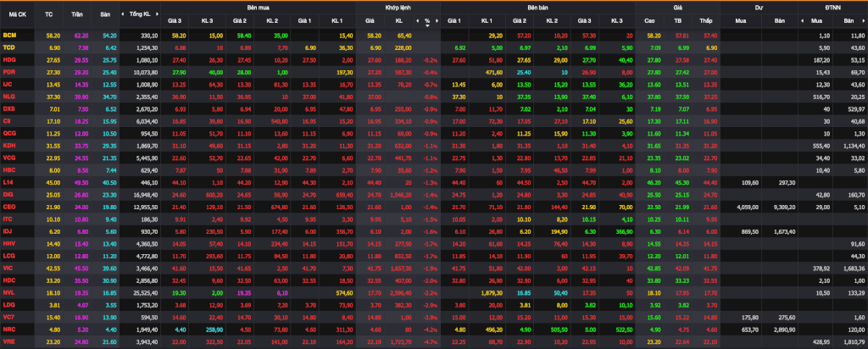Screen dimensions: 868x349
Task: Sort by Tổng KL total volume header
Action: click(140, 14)
